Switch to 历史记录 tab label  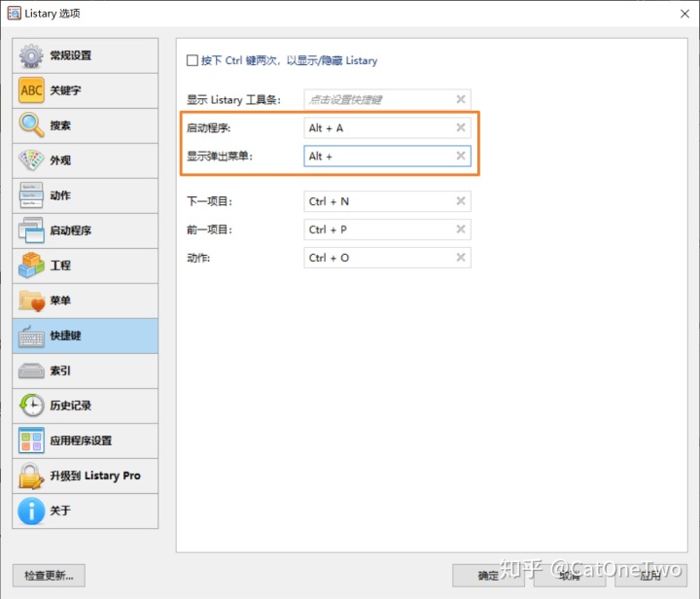[x=71, y=405]
